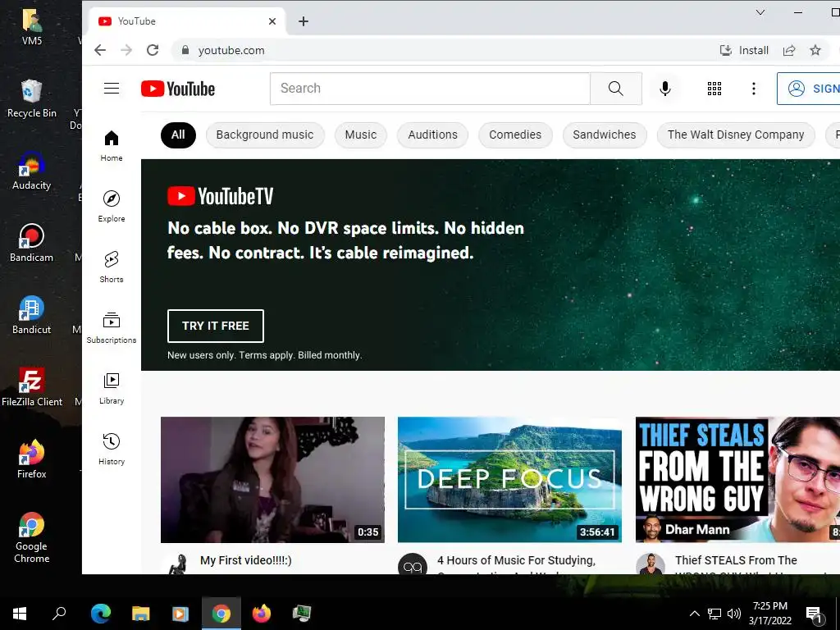Click the YouTube logo
The width and height of the screenshot is (840, 630).
[x=178, y=89]
